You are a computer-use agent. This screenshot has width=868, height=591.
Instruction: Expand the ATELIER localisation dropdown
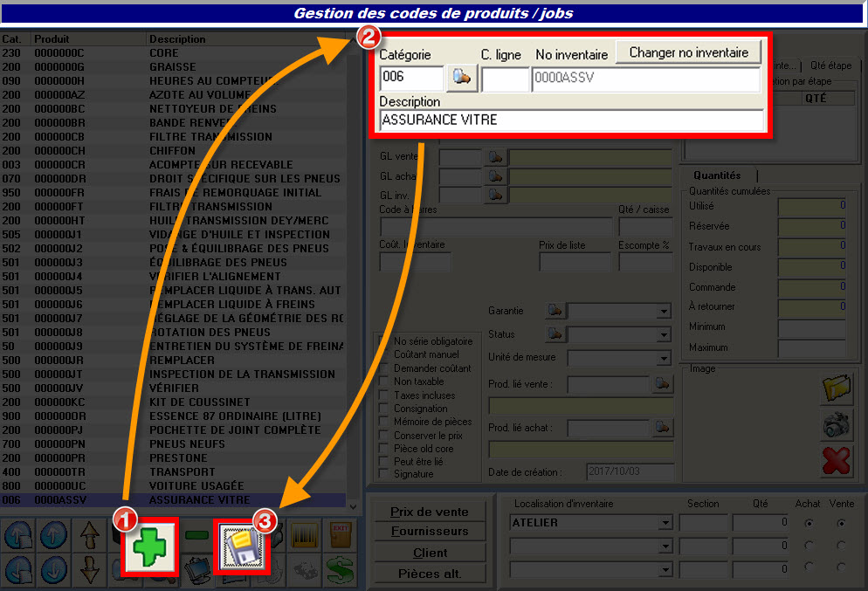click(x=665, y=522)
